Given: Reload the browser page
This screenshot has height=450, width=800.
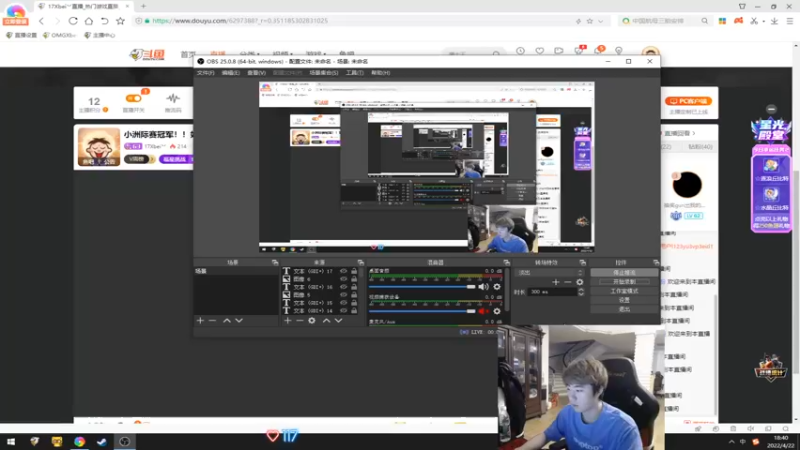Looking at the screenshot, I should (73, 21).
